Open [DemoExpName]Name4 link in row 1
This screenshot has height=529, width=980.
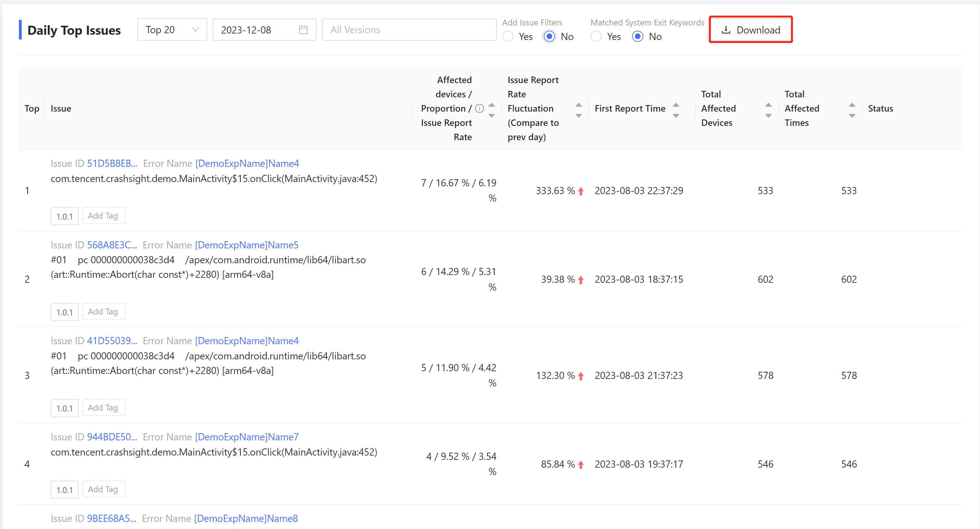(247, 163)
